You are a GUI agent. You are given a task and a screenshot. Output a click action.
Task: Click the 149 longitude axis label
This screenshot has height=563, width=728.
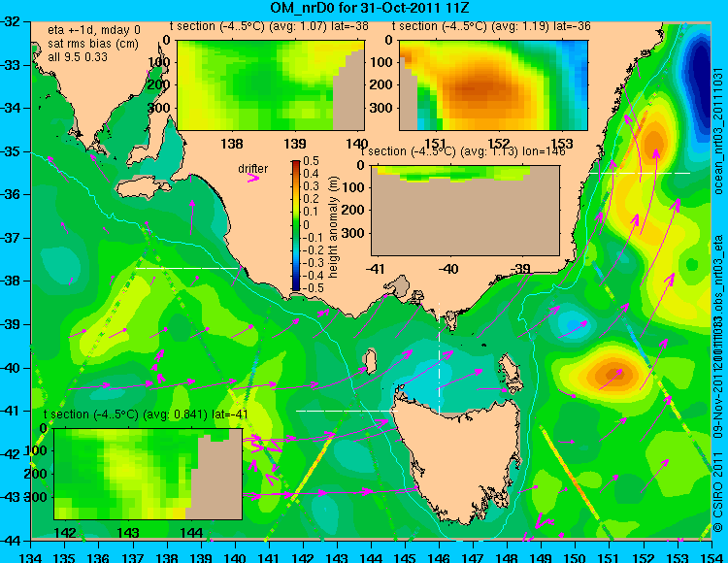coord(541,557)
